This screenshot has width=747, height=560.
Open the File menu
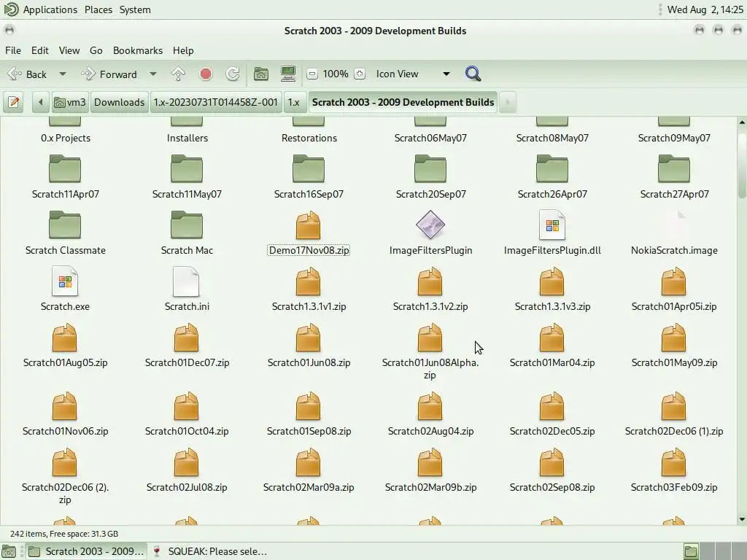point(13,50)
